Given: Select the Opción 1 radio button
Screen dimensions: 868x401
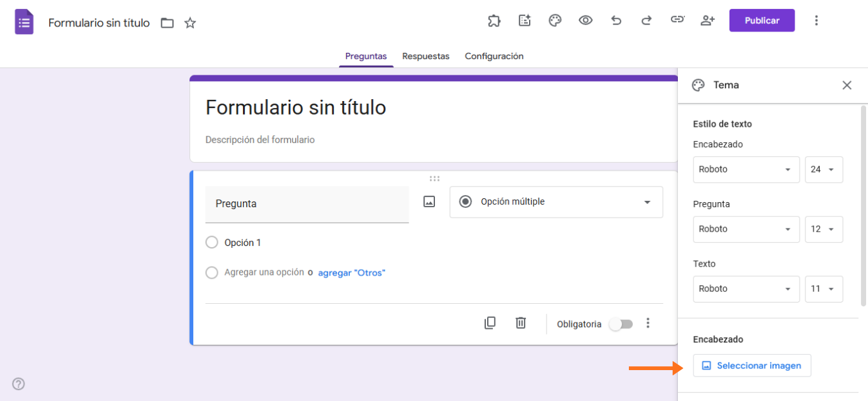Looking at the screenshot, I should click(211, 242).
